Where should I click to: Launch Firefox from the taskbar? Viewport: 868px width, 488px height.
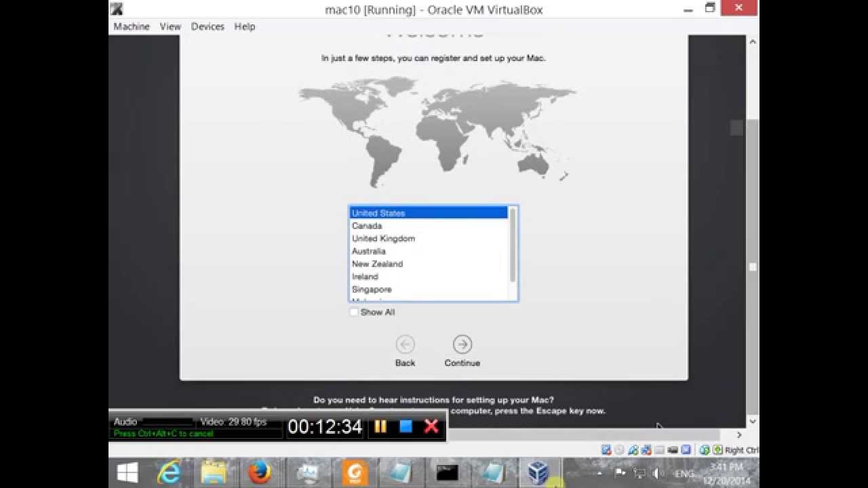click(x=260, y=472)
